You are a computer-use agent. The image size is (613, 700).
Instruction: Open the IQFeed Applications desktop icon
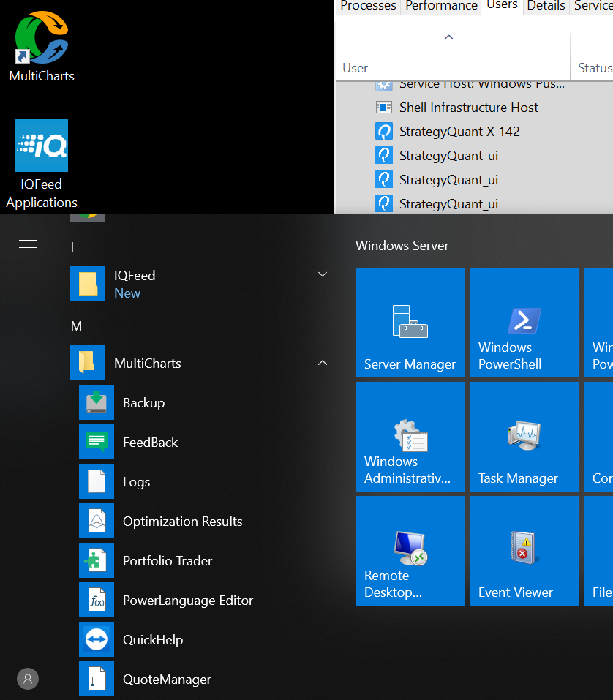42,146
